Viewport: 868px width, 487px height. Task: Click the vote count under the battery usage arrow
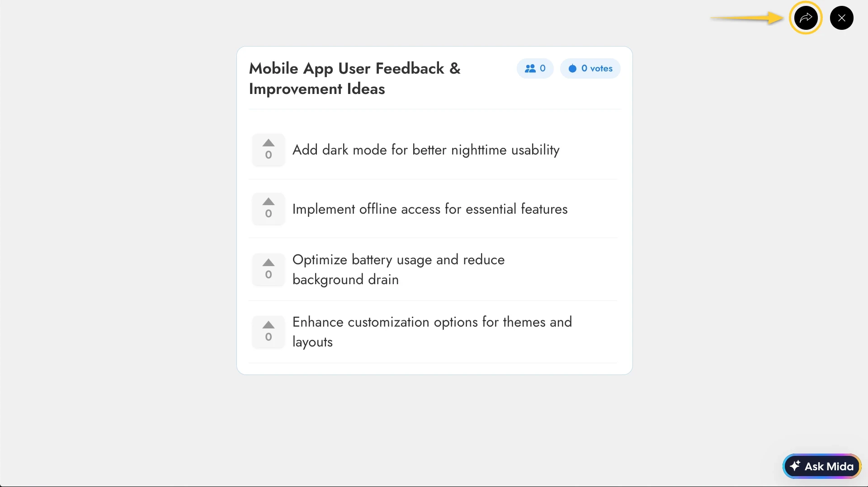[268, 275]
